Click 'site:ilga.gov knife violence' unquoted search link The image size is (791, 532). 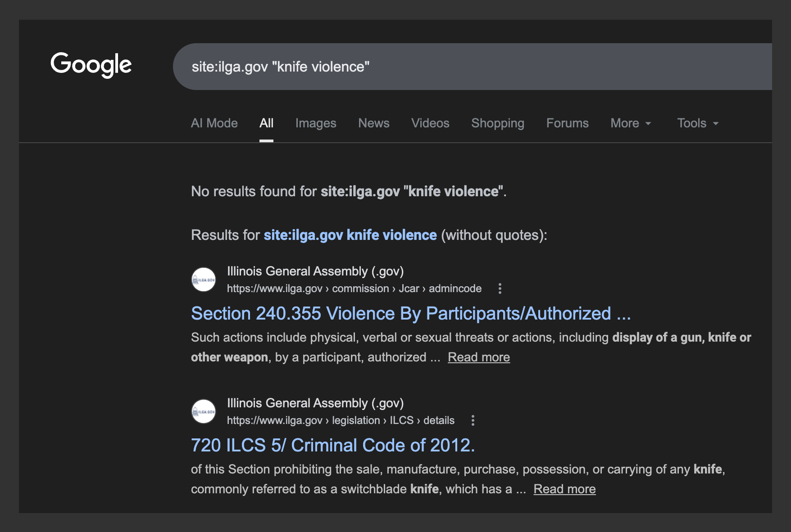(x=350, y=235)
